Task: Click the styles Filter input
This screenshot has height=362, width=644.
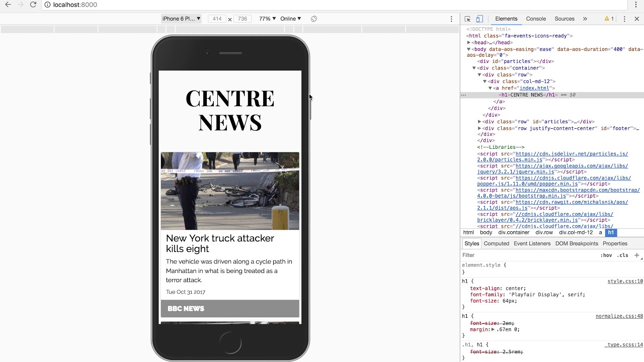Action: pos(528,255)
